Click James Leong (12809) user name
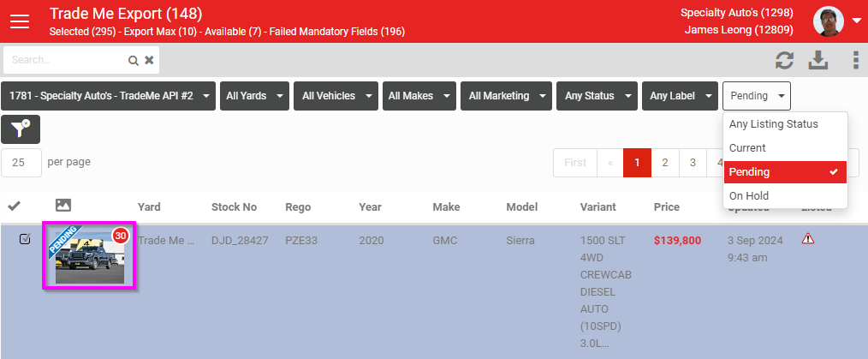 (x=739, y=30)
